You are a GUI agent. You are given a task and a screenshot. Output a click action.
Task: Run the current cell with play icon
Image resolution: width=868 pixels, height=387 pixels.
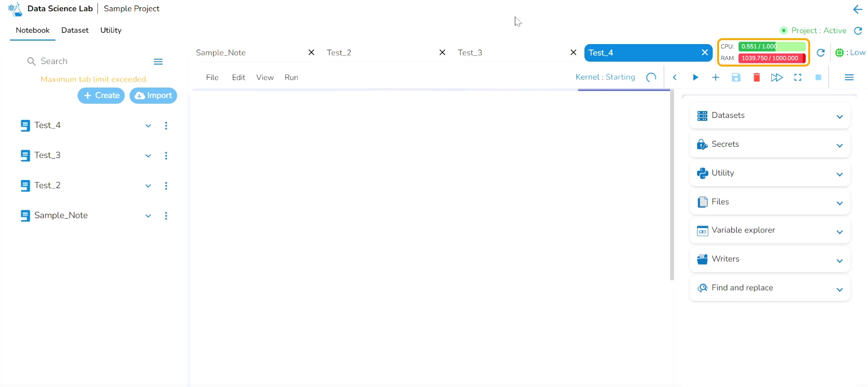(696, 77)
